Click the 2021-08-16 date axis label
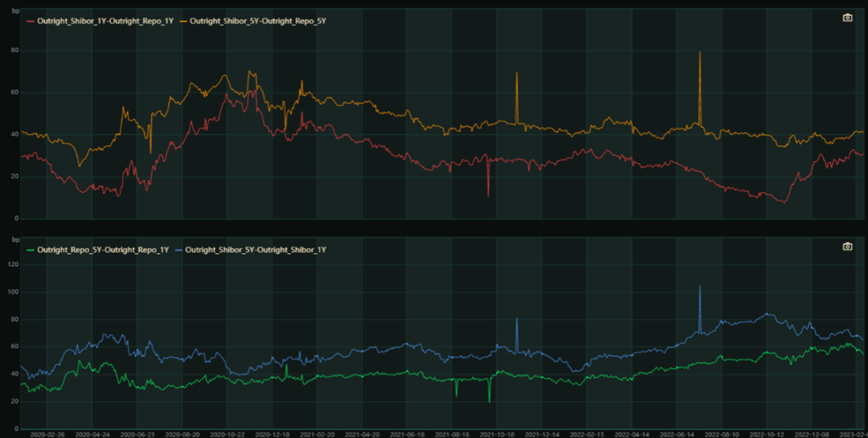The image size is (868, 438). (x=452, y=435)
